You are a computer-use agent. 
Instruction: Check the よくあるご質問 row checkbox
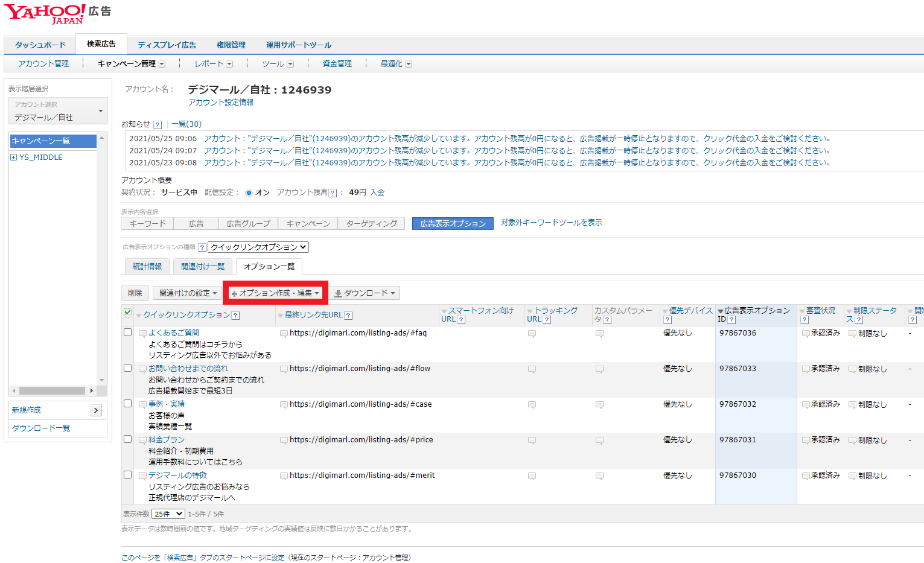[x=127, y=332]
